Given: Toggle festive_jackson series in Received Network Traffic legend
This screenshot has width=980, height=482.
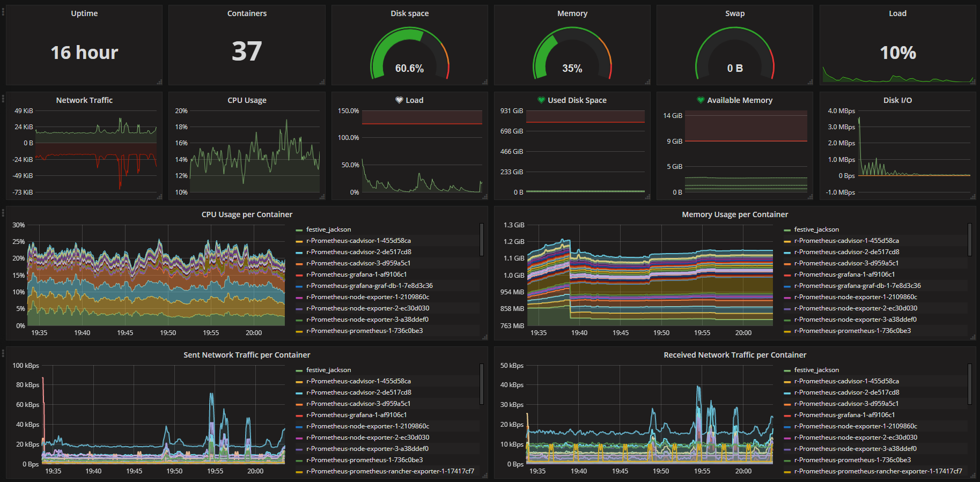Looking at the screenshot, I should point(816,370).
